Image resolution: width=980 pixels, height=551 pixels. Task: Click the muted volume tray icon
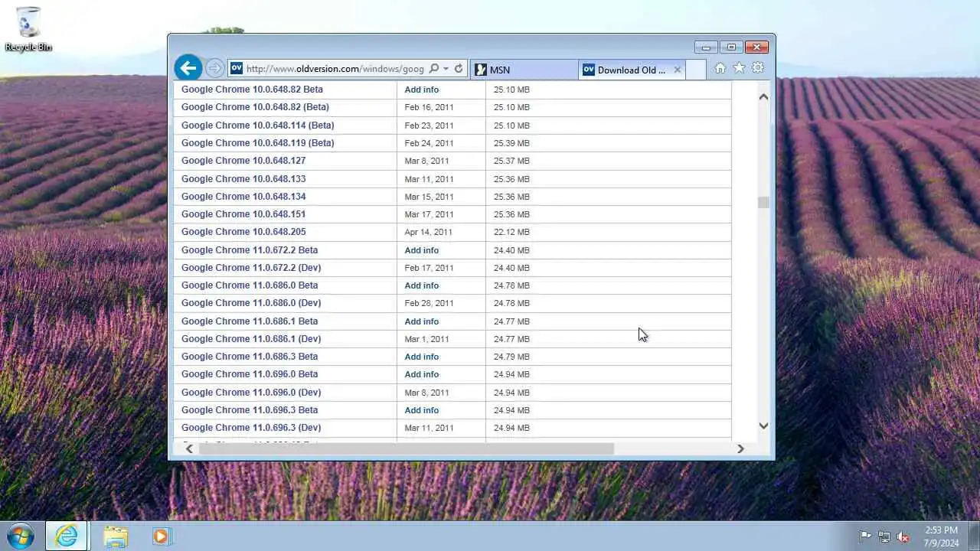point(903,536)
